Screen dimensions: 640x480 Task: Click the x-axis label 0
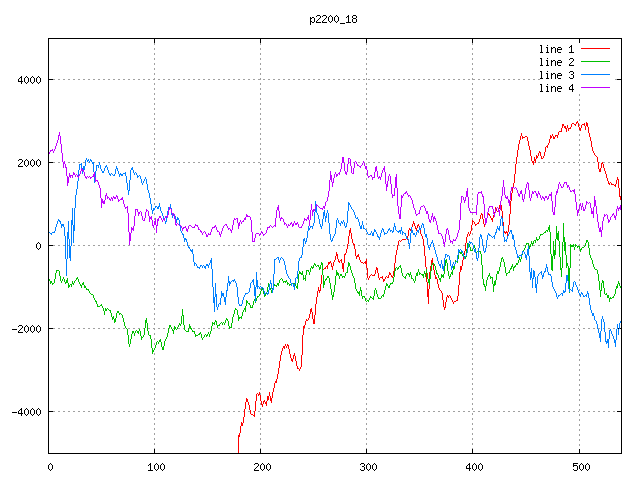coord(50,467)
